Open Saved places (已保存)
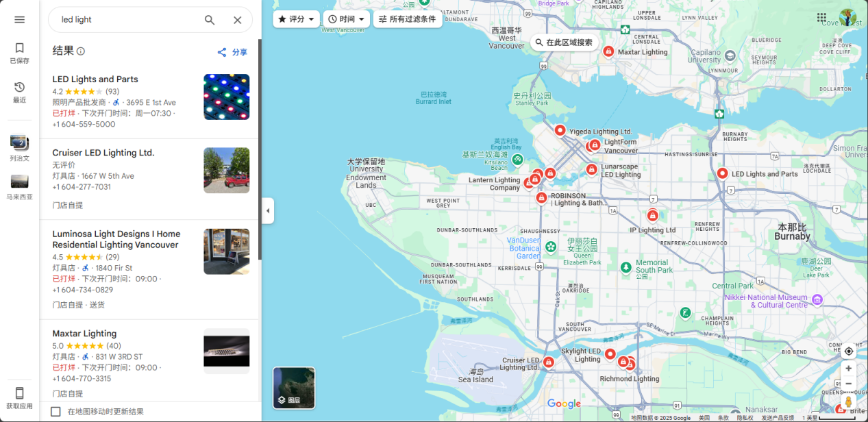Viewport: 868px width, 422px height. (19, 53)
